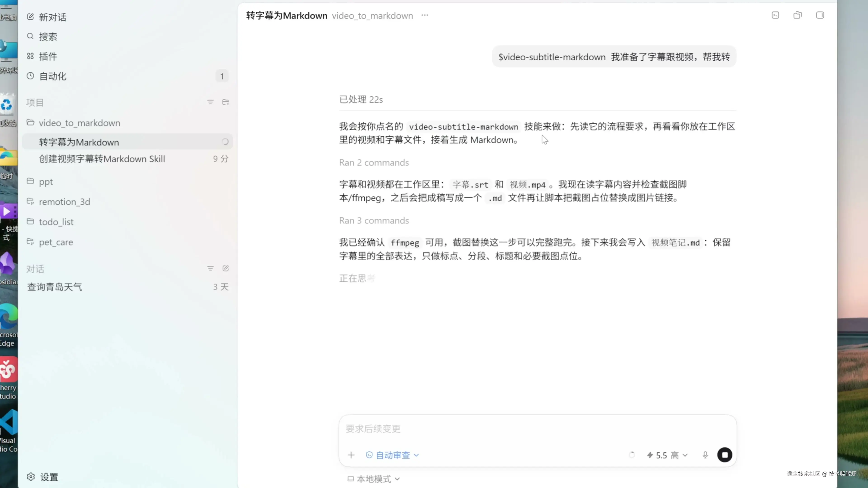Expand the Ran 2 commands section
Image resolution: width=868 pixels, height=488 pixels.
click(374, 163)
